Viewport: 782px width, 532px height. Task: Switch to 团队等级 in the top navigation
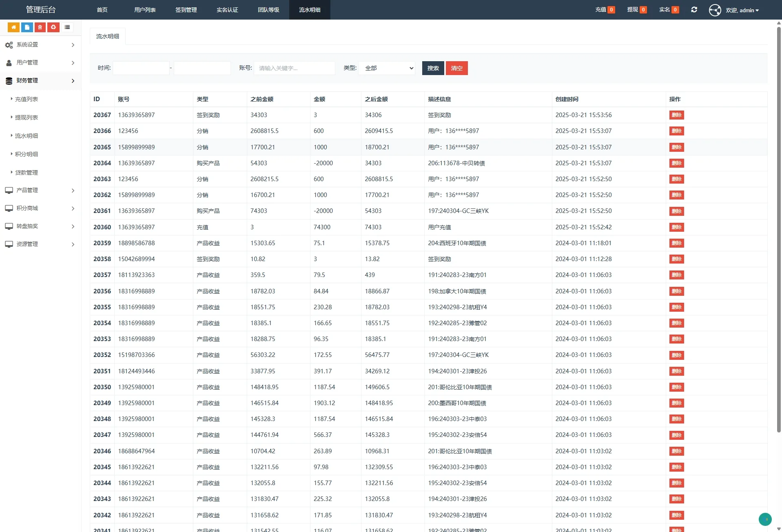268,10
